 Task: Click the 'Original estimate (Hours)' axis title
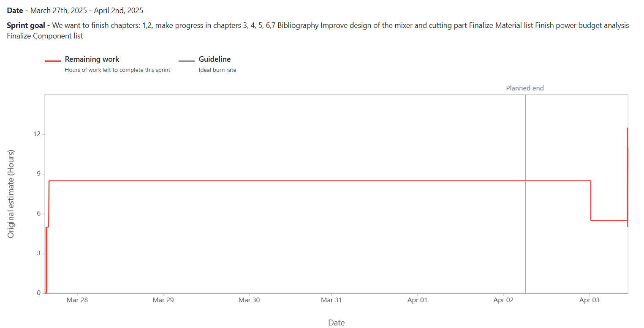11,194
